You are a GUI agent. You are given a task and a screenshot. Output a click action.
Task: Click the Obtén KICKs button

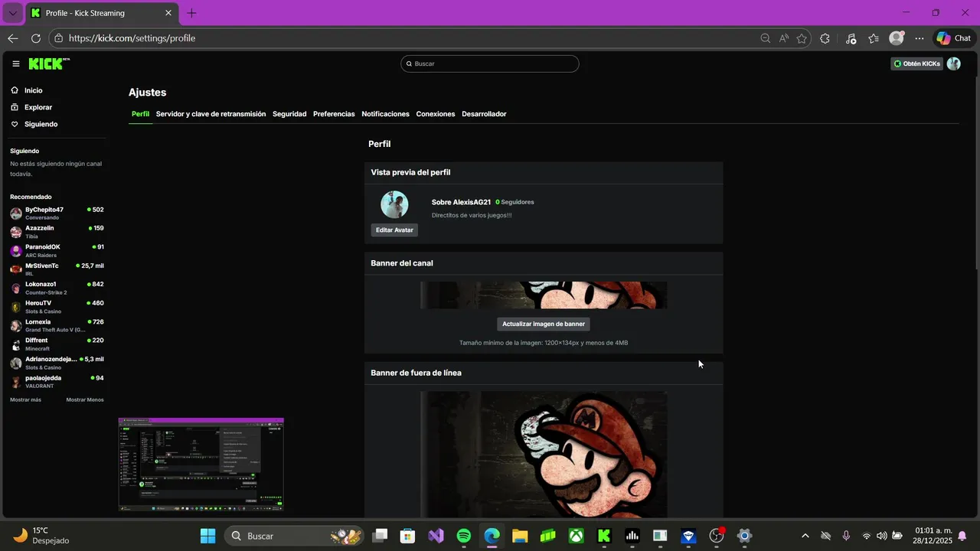pos(917,64)
